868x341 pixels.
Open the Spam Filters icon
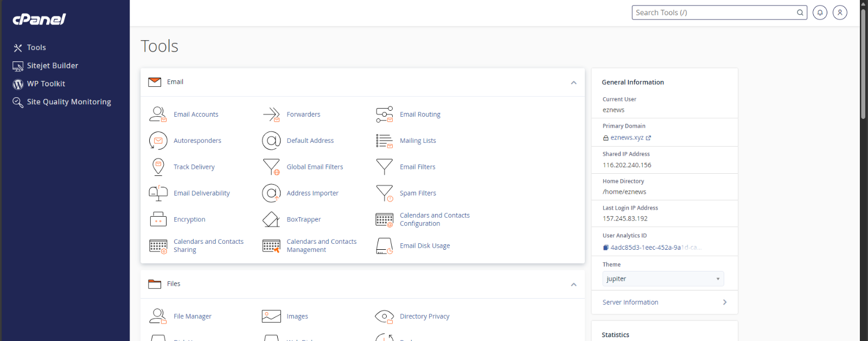point(384,193)
